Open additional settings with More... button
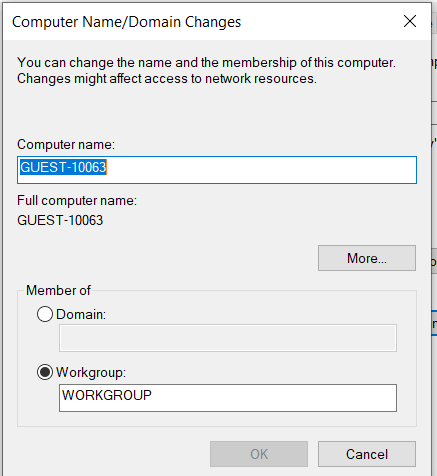Screen dimensions: 437x476 [x=367, y=258]
